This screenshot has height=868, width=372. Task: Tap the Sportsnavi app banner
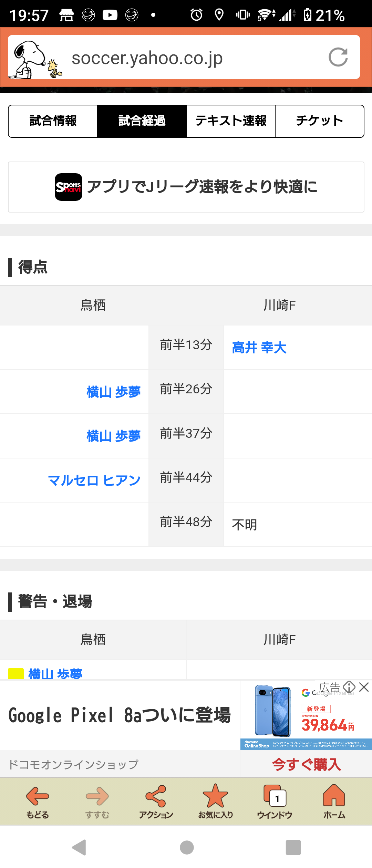point(186,187)
